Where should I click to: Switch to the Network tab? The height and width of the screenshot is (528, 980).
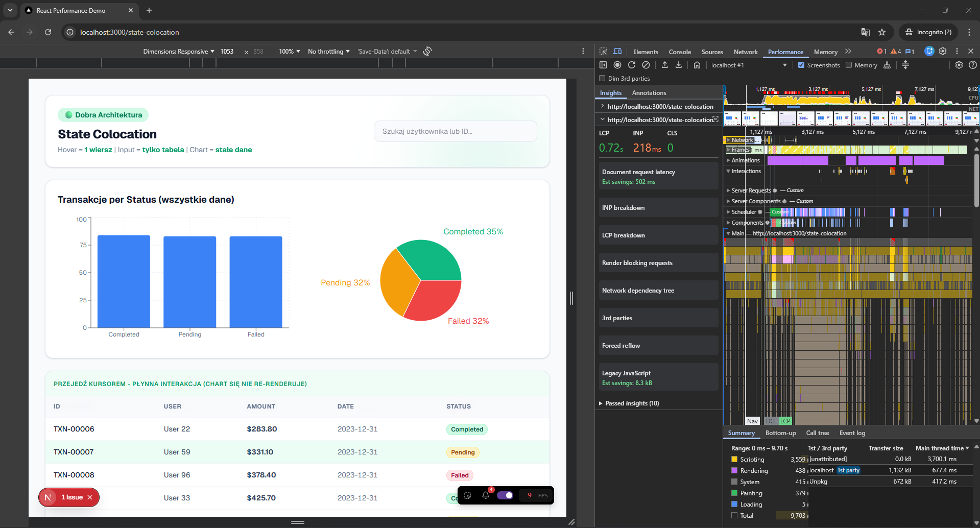(x=745, y=52)
